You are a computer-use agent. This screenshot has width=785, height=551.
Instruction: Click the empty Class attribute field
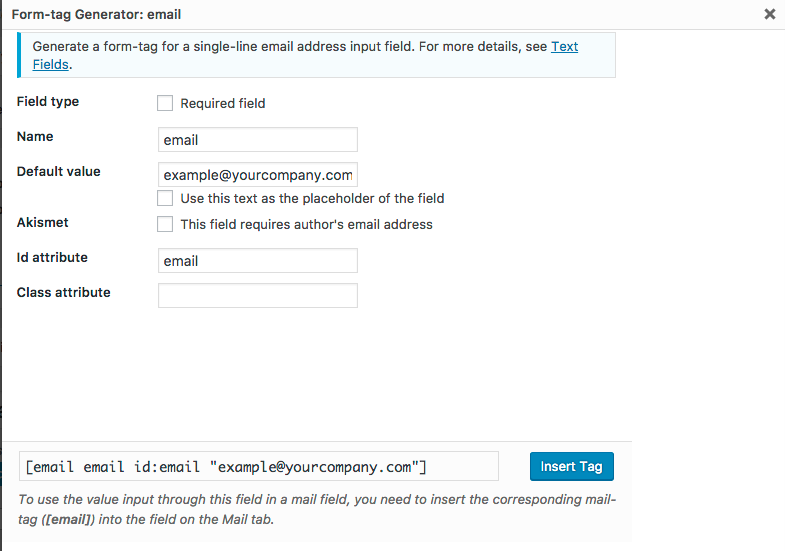tap(258, 295)
